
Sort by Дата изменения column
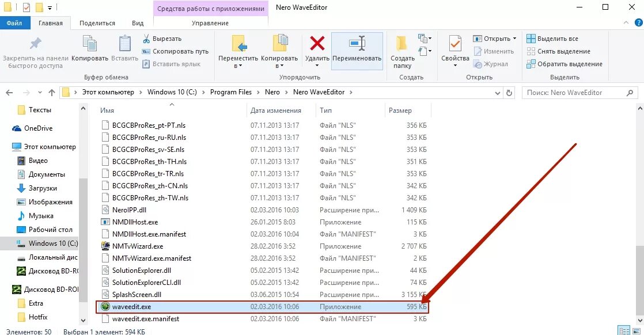point(276,111)
